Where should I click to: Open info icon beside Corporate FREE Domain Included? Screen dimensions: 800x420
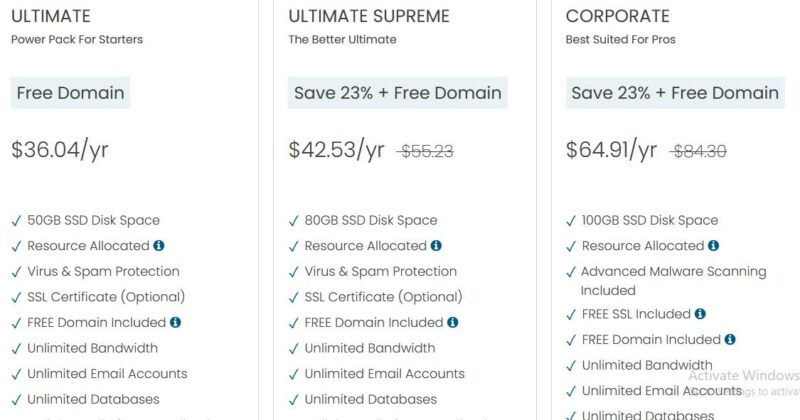[730, 339]
